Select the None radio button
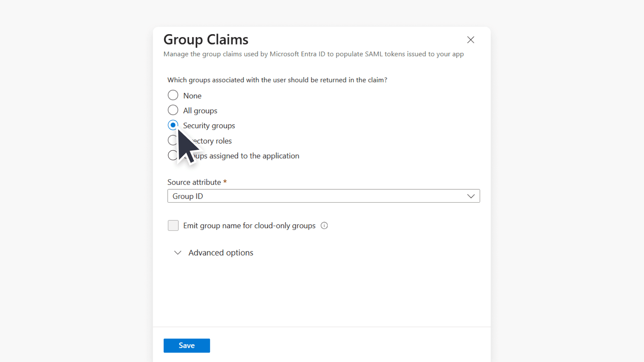Image resolution: width=644 pixels, height=362 pixels. (x=173, y=95)
